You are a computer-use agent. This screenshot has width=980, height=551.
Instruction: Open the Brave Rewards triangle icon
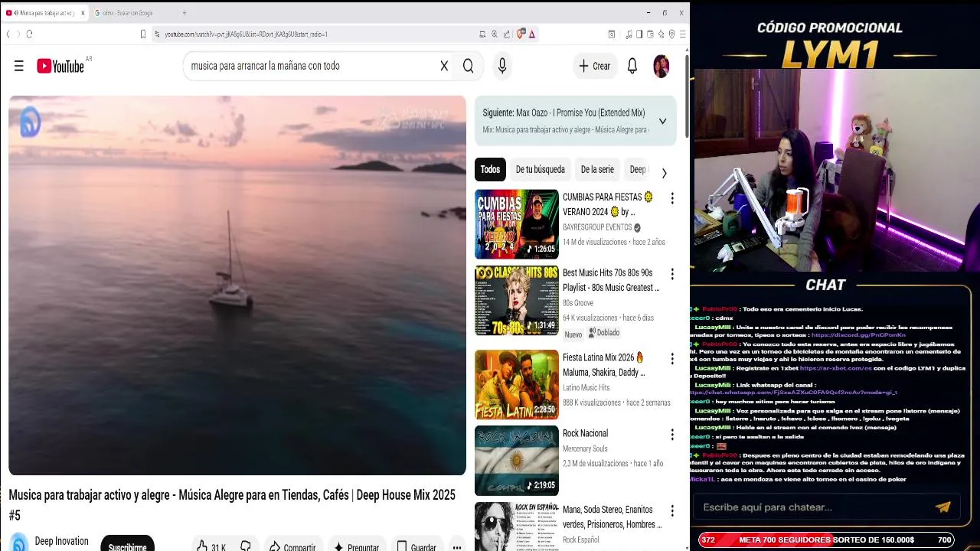tap(531, 34)
